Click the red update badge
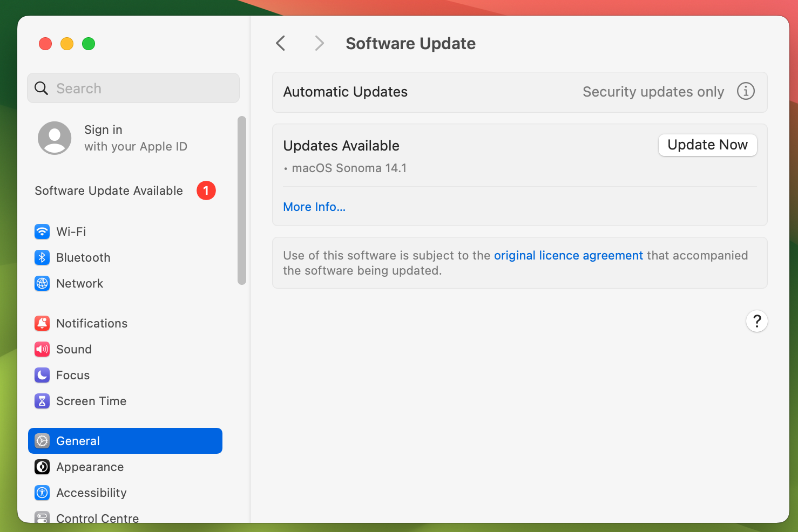The image size is (798, 532). click(206, 190)
